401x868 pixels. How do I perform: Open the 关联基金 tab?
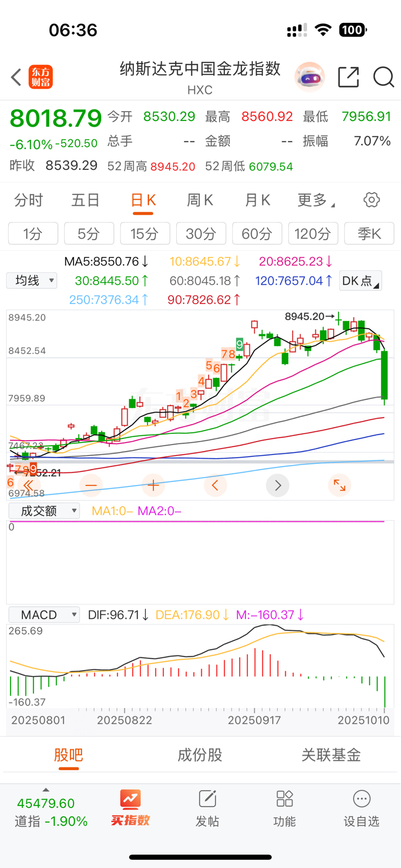(x=331, y=755)
